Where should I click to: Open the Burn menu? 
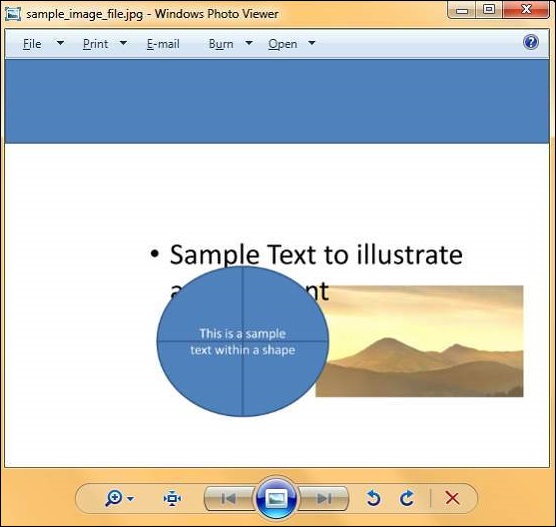(221, 44)
